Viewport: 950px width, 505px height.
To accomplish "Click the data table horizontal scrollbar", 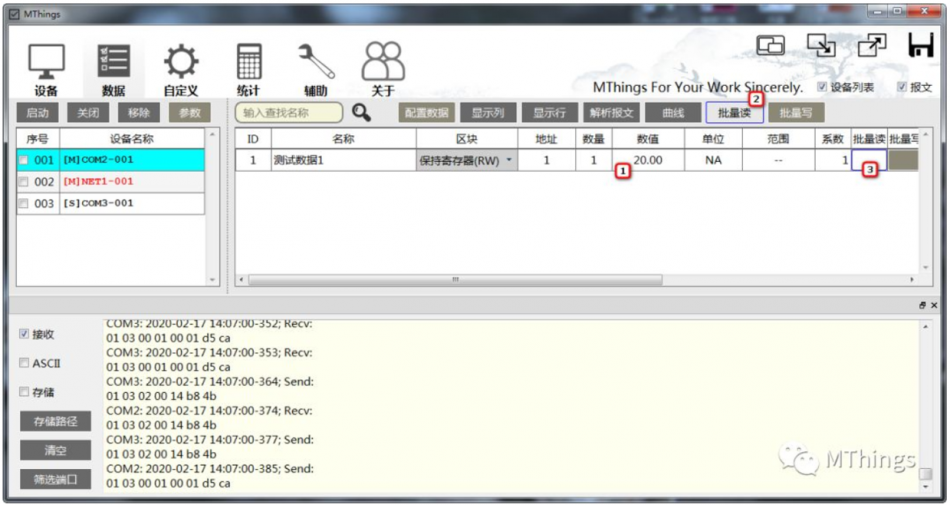I will pyautogui.click(x=455, y=280).
